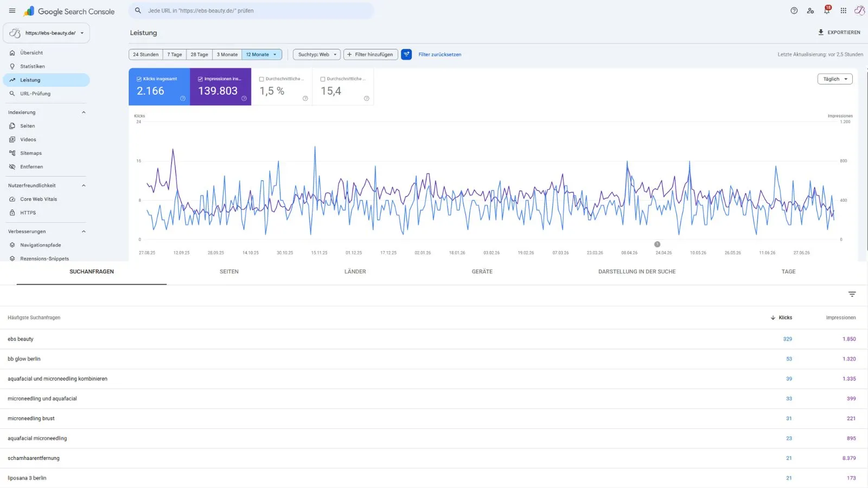This screenshot has width=868, height=488.
Task: Open Leistung in the sidebar
Action: click(x=47, y=80)
